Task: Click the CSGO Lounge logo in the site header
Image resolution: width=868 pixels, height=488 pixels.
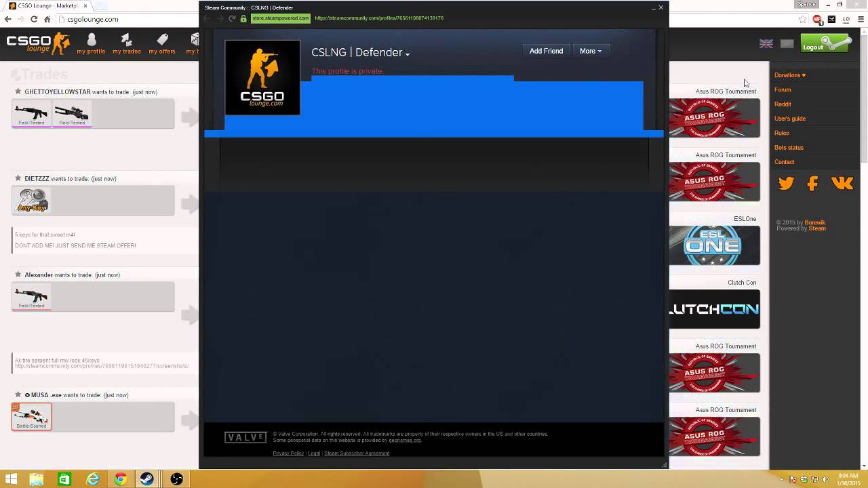Action: (38, 43)
